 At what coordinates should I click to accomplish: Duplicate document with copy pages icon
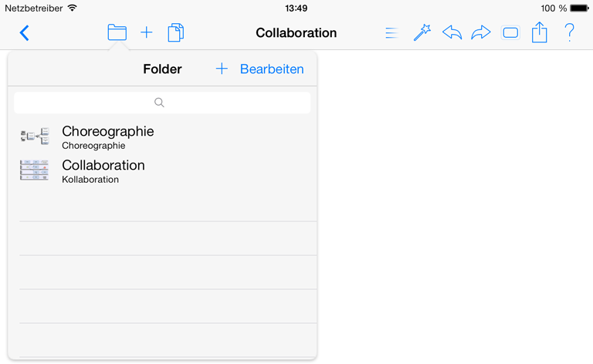tap(176, 32)
